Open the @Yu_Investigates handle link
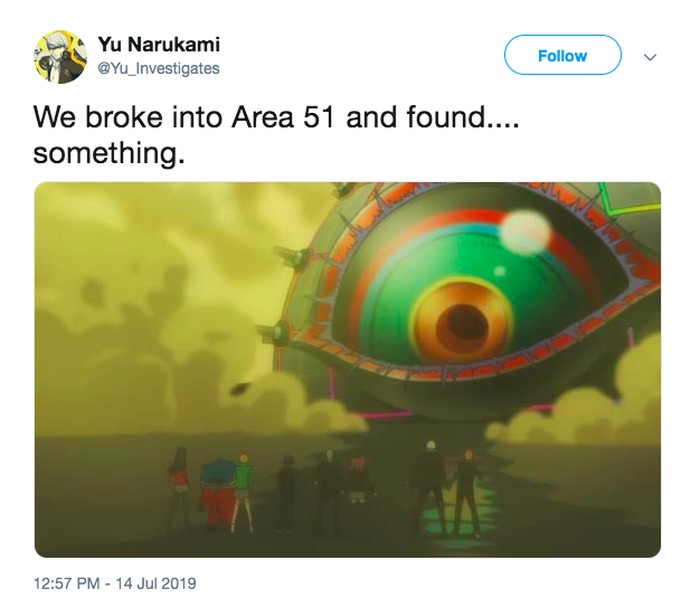The image size is (700, 608). tap(159, 69)
